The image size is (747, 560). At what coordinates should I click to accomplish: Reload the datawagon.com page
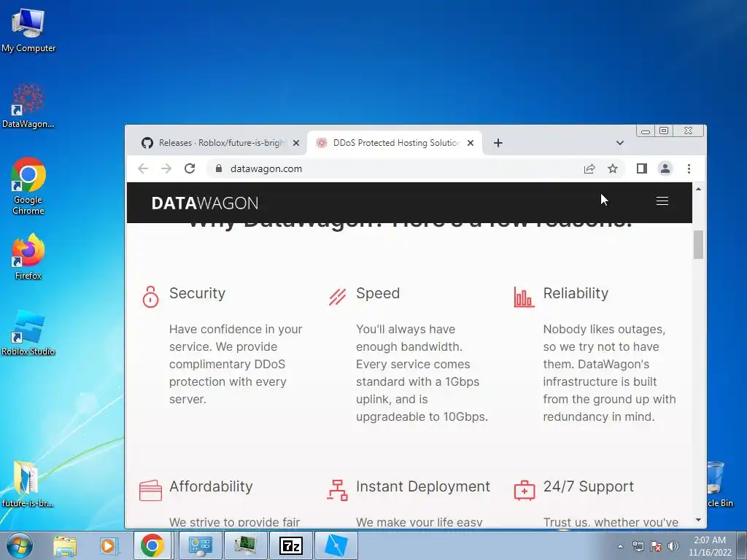coord(190,168)
